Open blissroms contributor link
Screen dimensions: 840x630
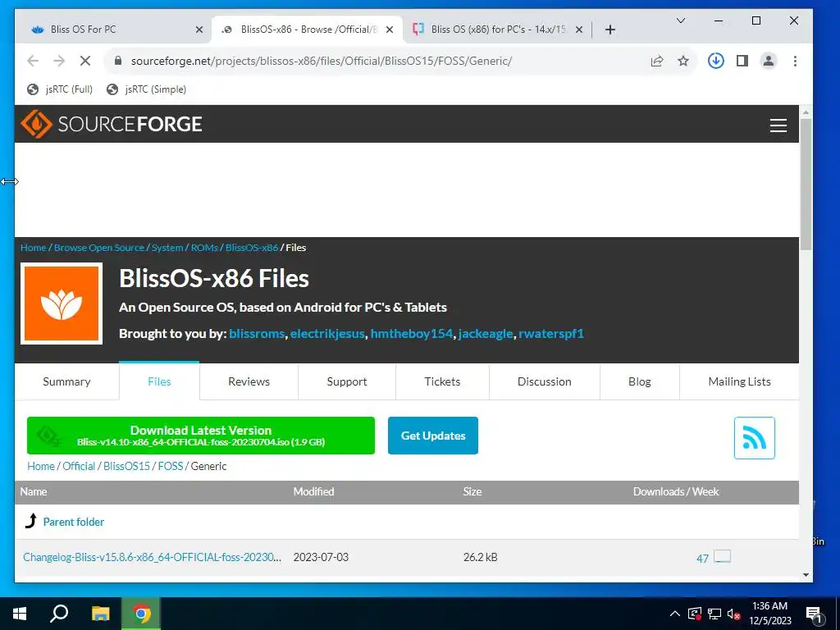click(257, 333)
